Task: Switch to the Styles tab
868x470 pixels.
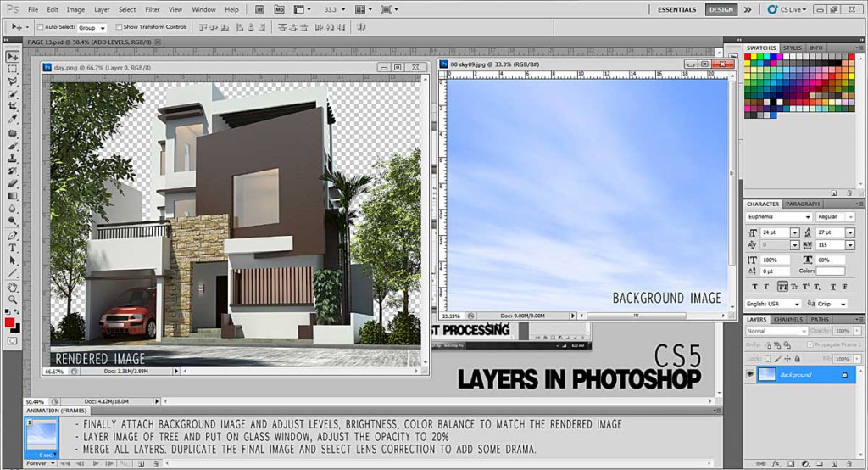Action: pos(793,48)
